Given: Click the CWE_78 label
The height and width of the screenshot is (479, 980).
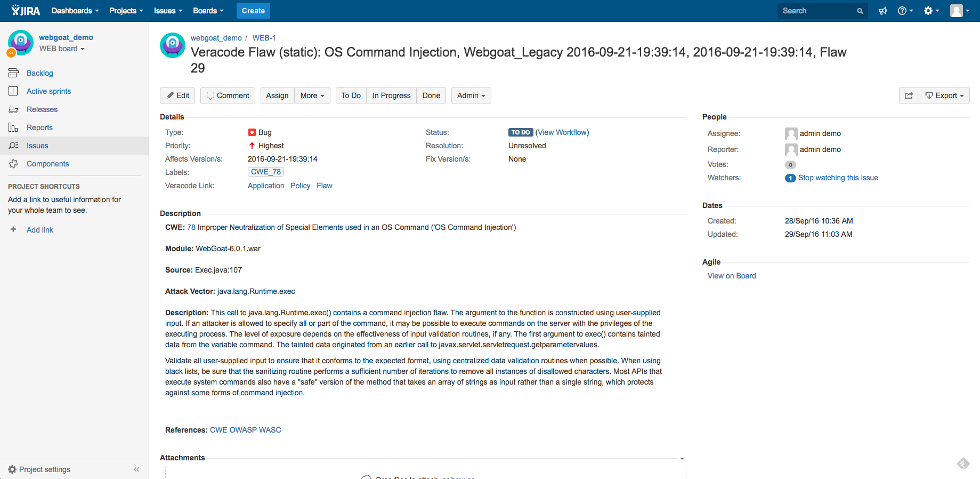Looking at the screenshot, I should pos(266,172).
